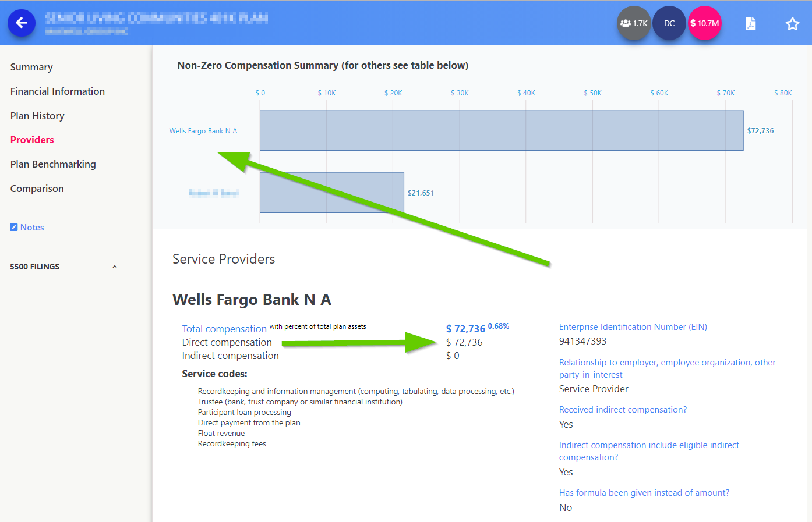Click the $ 0 indirect compensation value
This screenshot has height=522, width=812.
pyautogui.click(x=453, y=356)
